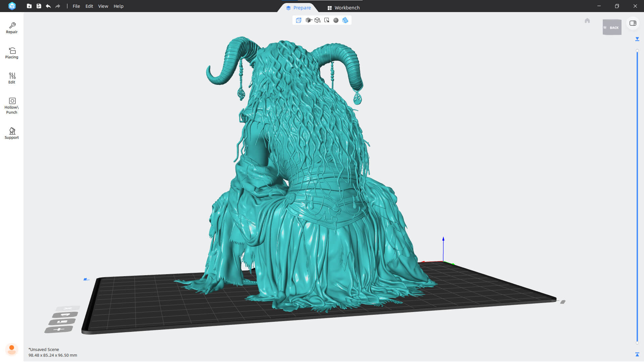Jump layer slider to top arrow

click(637, 39)
